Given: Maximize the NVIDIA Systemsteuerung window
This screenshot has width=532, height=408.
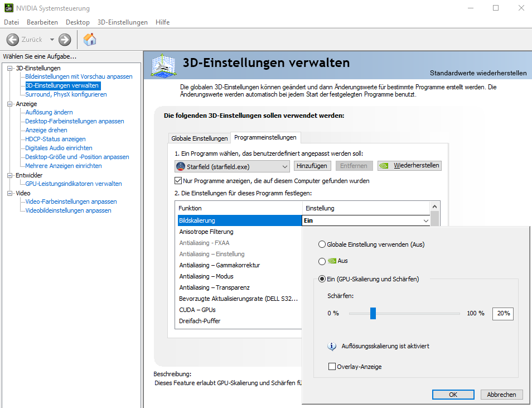Looking at the screenshot, I should pos(496,8).
